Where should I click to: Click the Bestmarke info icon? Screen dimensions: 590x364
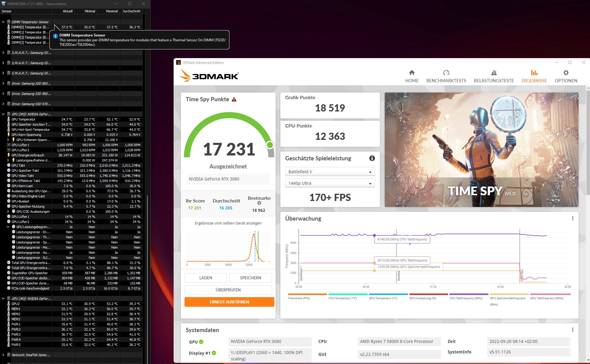(259, 203)
